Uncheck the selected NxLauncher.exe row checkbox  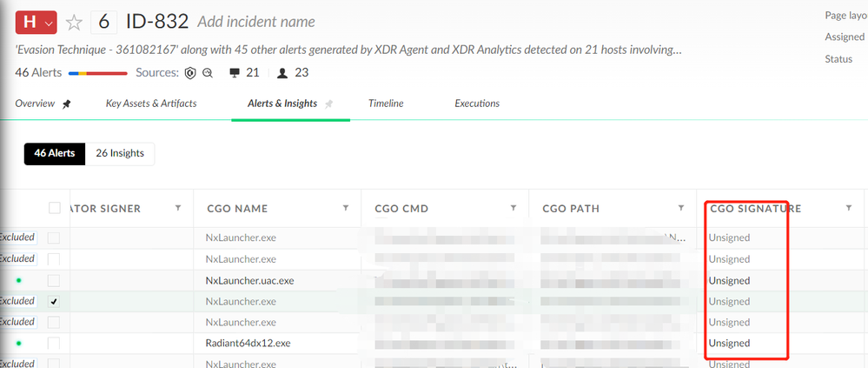(55, 301)
